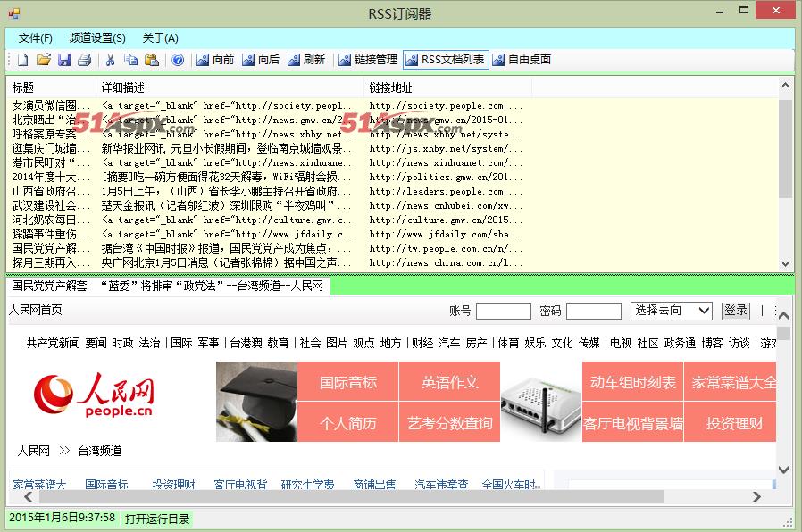Click the 登录 login button
The image size is (802, 532).
click(736, 311)
